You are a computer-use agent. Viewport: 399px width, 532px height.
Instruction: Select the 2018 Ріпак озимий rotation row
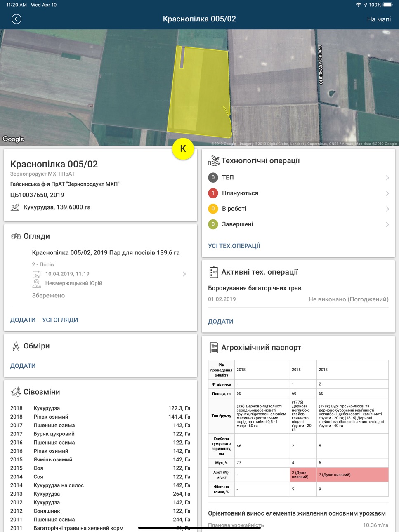point(100,417)
